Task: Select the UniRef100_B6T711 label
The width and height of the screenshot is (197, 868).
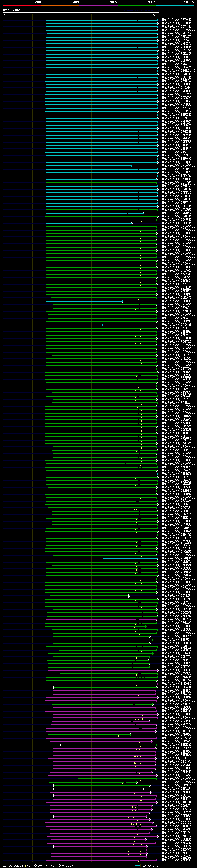Action: [x=176, y=94]
